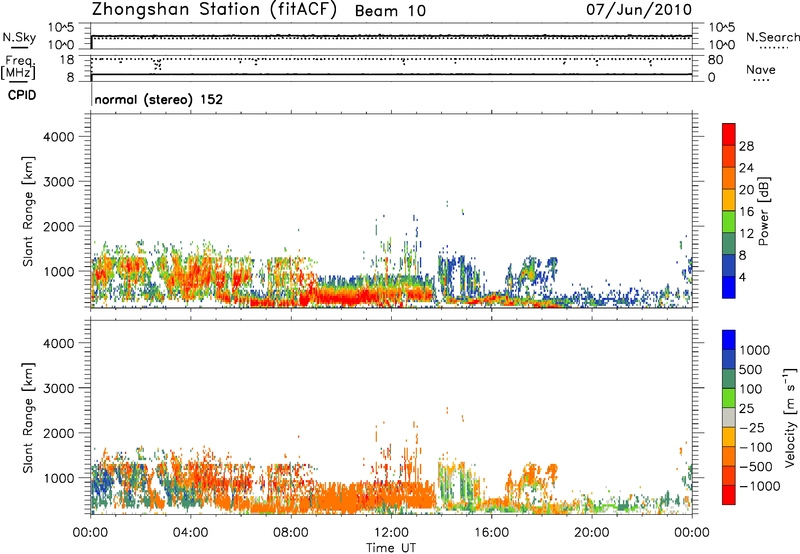This screenshot has height=554, width=800.
Task: Select the Freq. [MHz] axis label
Action: (18, 67)
